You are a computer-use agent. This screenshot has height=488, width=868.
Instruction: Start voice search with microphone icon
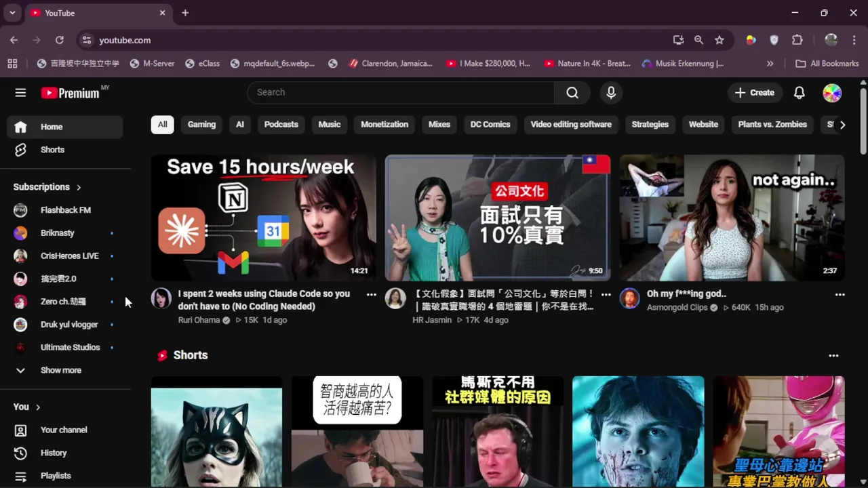click(x=611, y=93)
